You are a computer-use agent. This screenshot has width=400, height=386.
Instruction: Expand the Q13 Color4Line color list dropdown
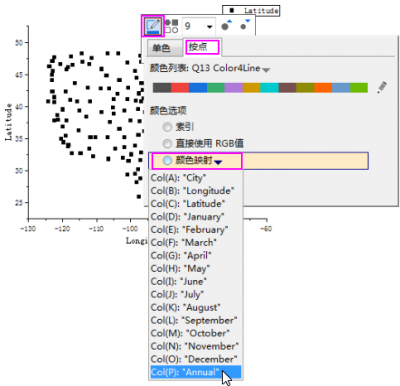(x=266, y=70)
